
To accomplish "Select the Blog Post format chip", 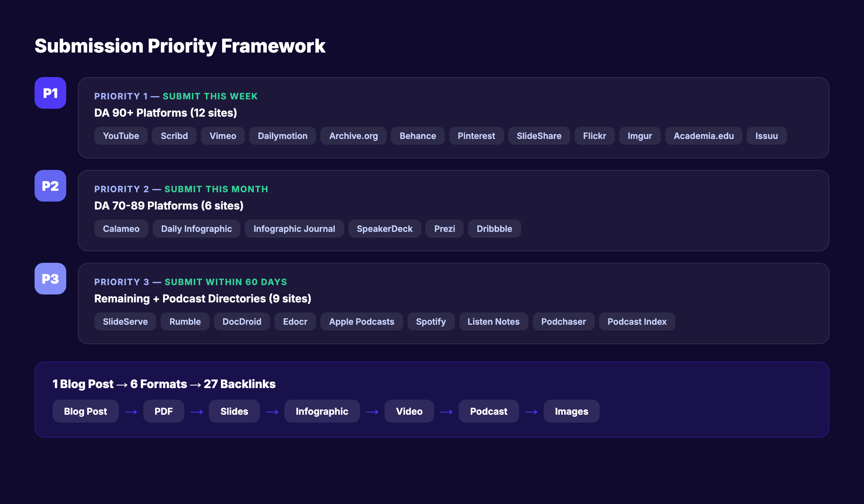I will coord(85,411).
